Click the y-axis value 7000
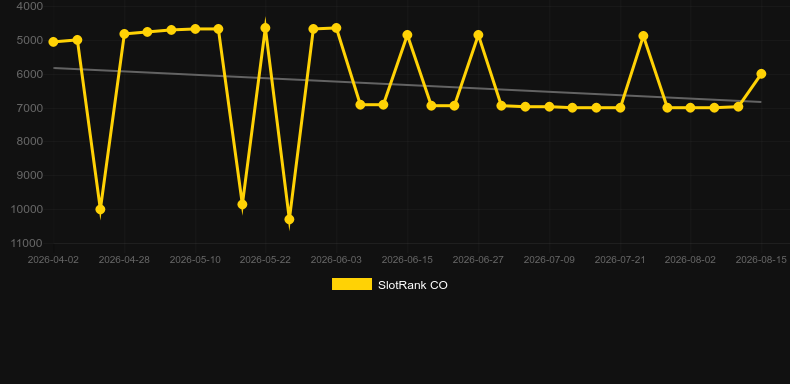Viewport: 790px width, 384px height. 30,108
